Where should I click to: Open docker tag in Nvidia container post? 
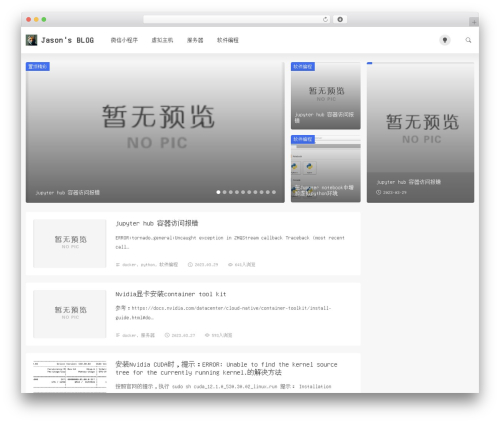(129, 335)
